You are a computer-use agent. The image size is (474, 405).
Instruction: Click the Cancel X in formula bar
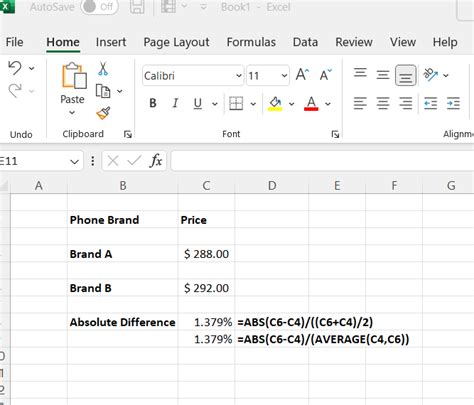coord(113,161)
